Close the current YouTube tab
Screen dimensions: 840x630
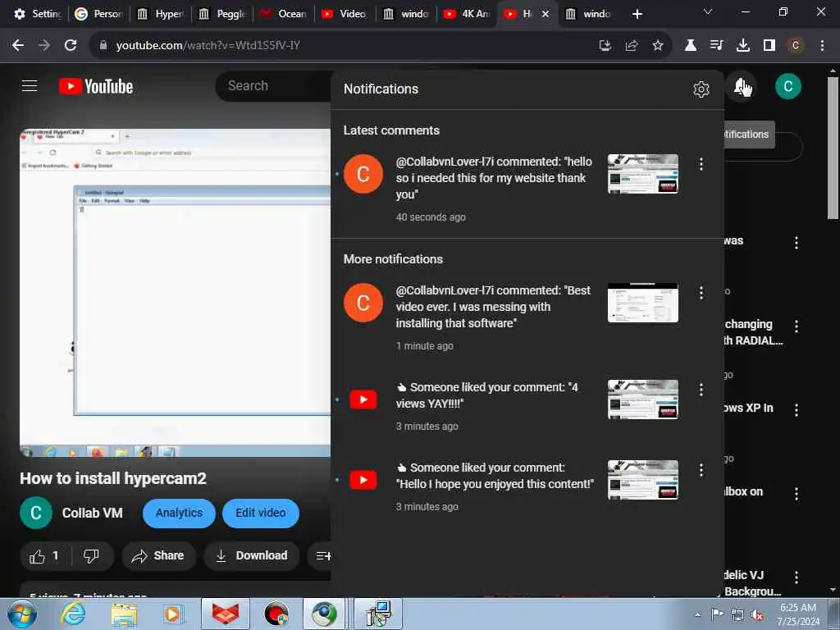(x=546, y=14)
